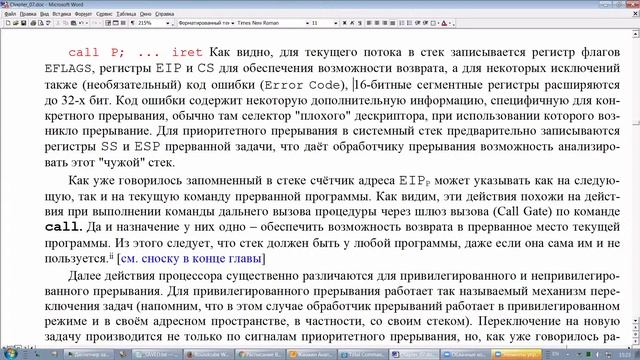Click the red 'iret' code text

click(x=187, y=52)
